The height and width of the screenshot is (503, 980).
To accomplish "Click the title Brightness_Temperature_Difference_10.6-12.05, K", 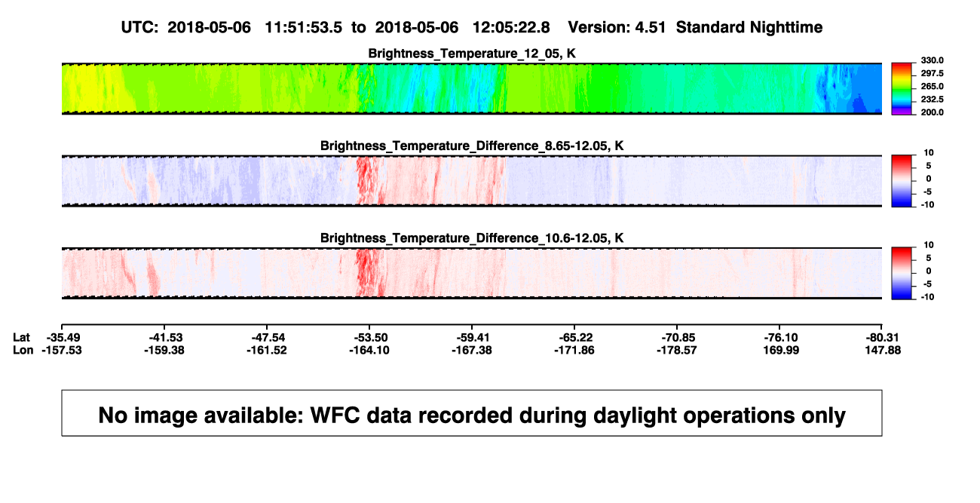I will (x=472, y=238).
